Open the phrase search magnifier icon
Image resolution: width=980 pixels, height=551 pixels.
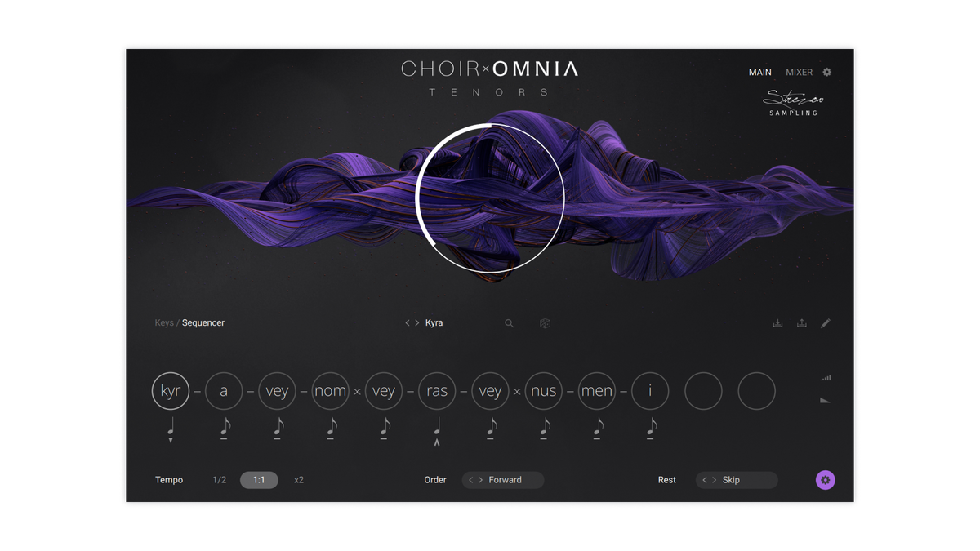pos(509,323)
